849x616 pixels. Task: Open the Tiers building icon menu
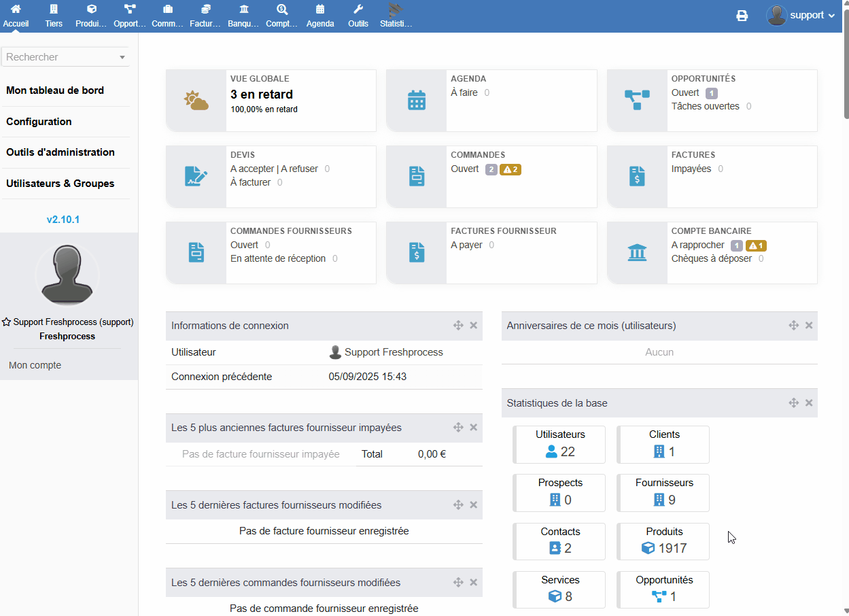click(54, 10)
